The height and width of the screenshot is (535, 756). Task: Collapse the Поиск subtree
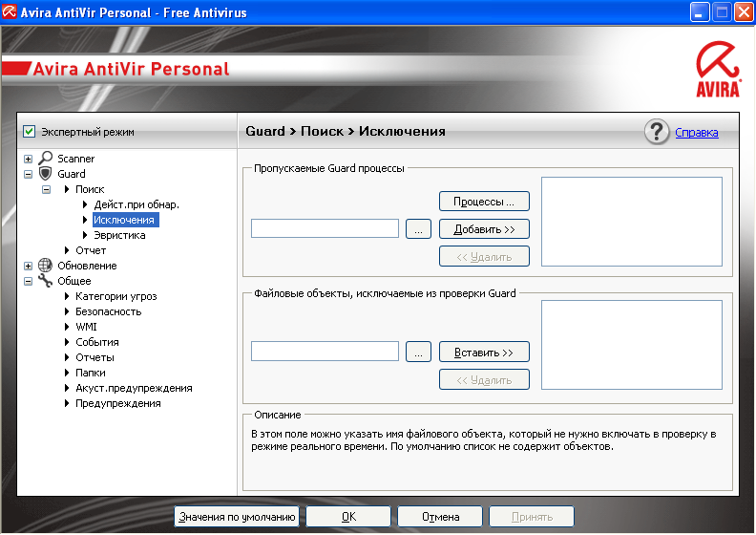(x=46, y=189)
